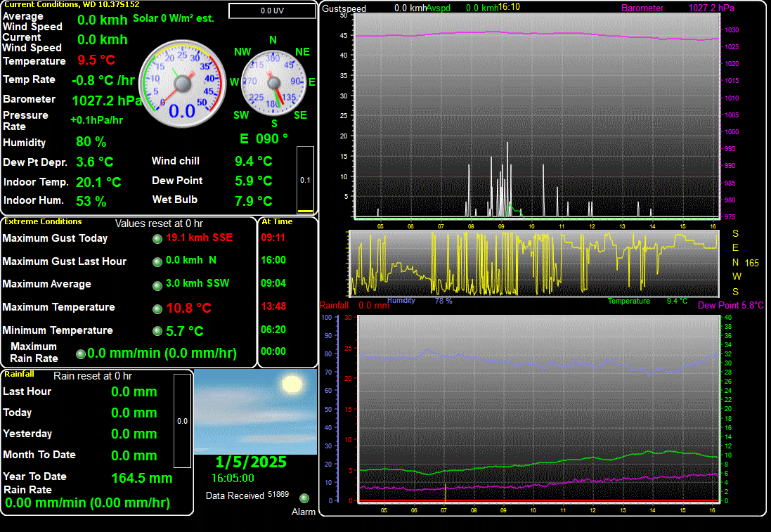Click the Indoor Temp. value 20.1 °C
Viewport: 771px width, 532px height.
[x=98, y=182]
